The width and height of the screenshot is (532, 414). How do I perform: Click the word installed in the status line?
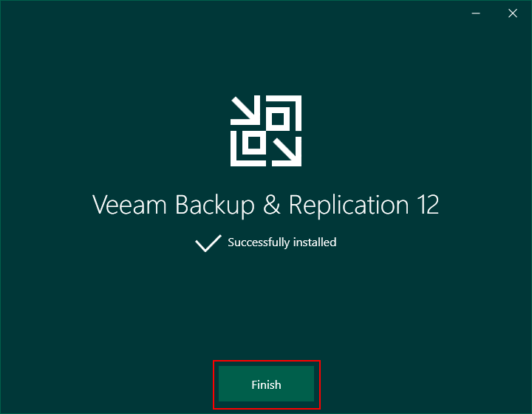[x=315, y=242]
